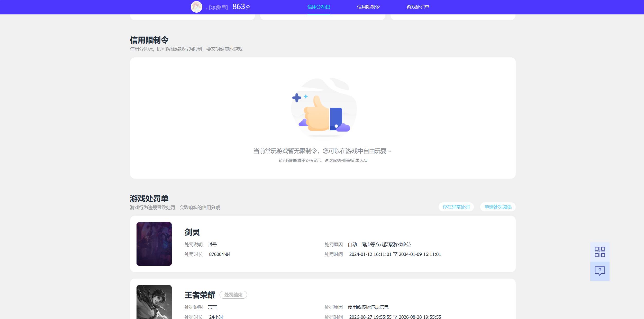Click 使用或传播违规信息 reason text
The image size is (644, 319).
pyautogui.click(x=368, y=307)
